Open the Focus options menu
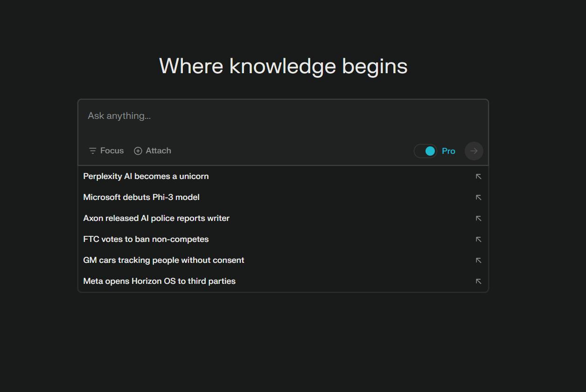This screenshot has width=586, height=392. (106, 151)
